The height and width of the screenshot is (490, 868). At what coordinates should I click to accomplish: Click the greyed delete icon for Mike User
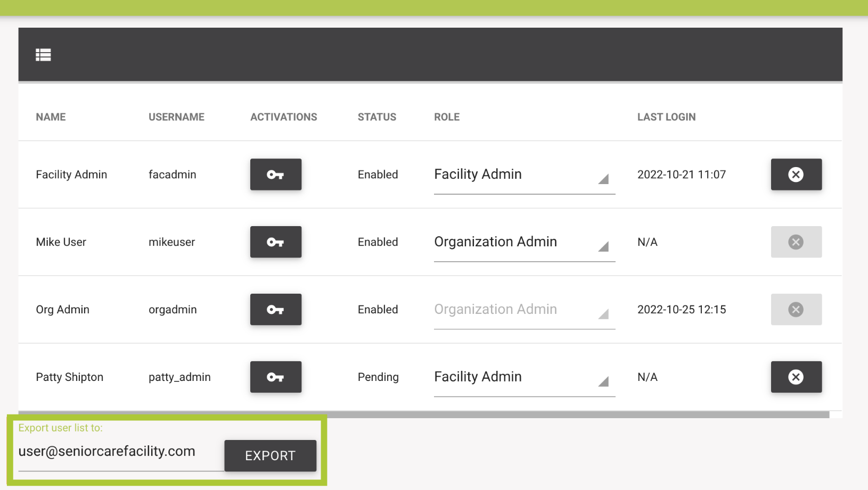796,242
